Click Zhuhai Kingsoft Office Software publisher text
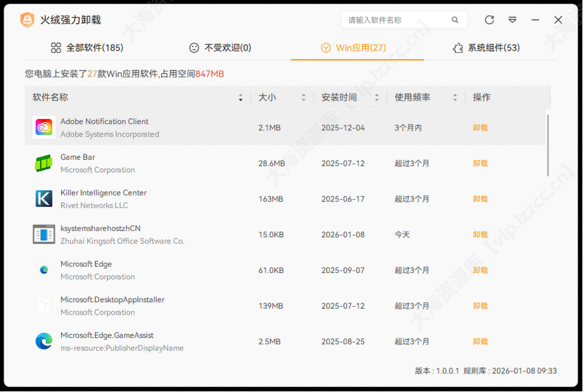This screenshot has width=583, height=392. (122, 241)
